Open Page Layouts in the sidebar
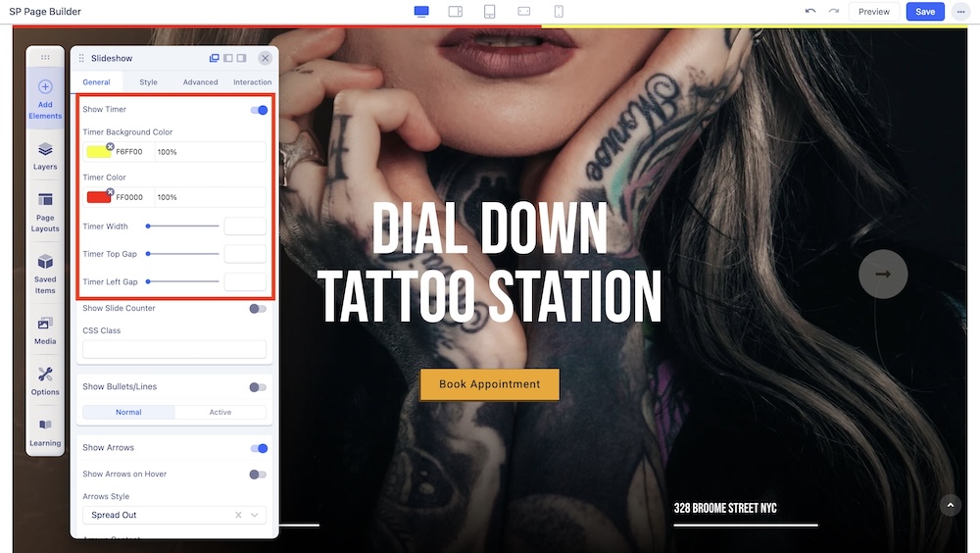This screenshot has height=553, width=980. (45, 212)
